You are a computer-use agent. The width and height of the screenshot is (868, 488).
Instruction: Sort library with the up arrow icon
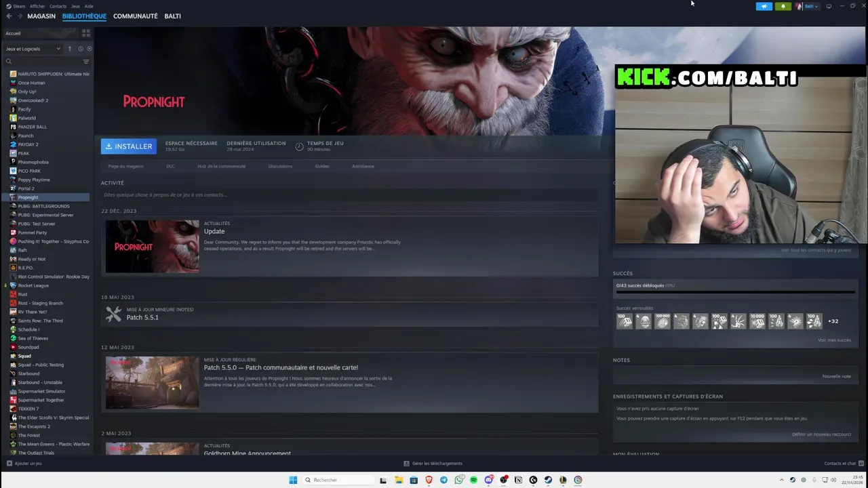(69, 49)
